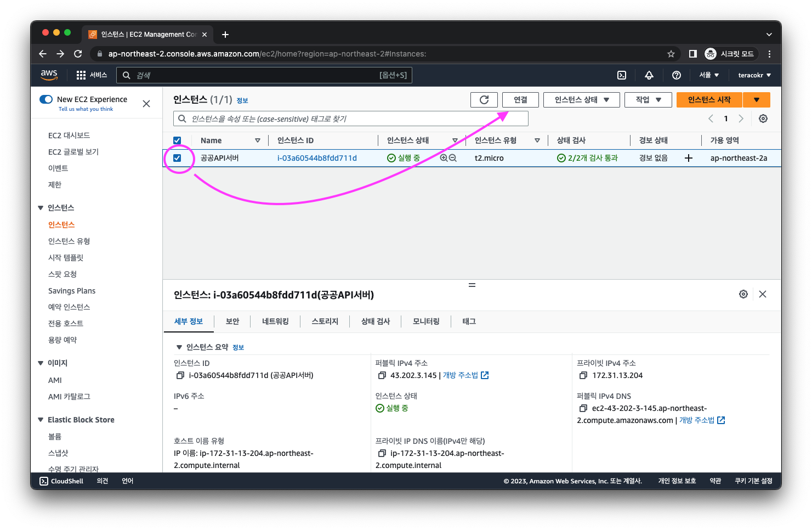
Task: Zoom out on instance state icon
Action: pos(453,158)
